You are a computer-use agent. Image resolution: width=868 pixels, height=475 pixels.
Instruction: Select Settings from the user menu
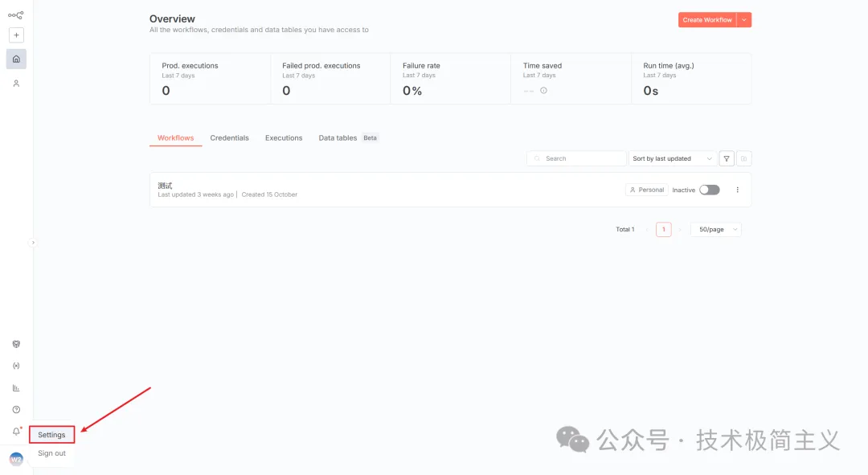click(51, 435)
